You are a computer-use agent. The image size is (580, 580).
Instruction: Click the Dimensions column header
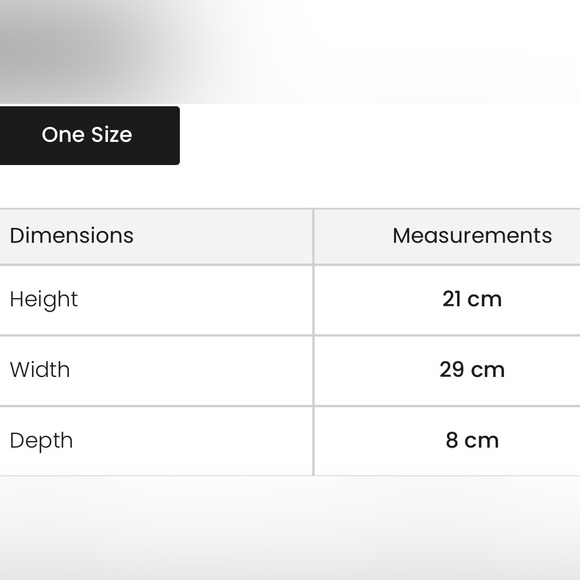(x=71, y=236)
